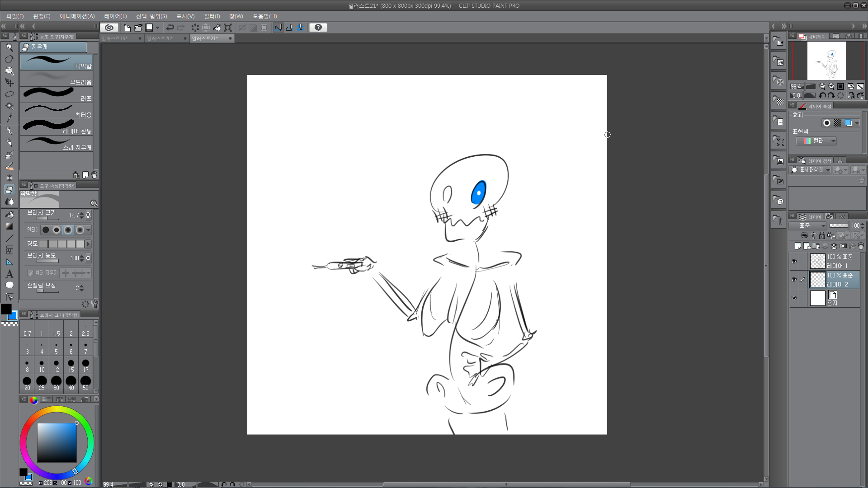The image size is (868, 488).
Task: Expand the anti-aliasing options dropdown
Action: pos(89,230)
